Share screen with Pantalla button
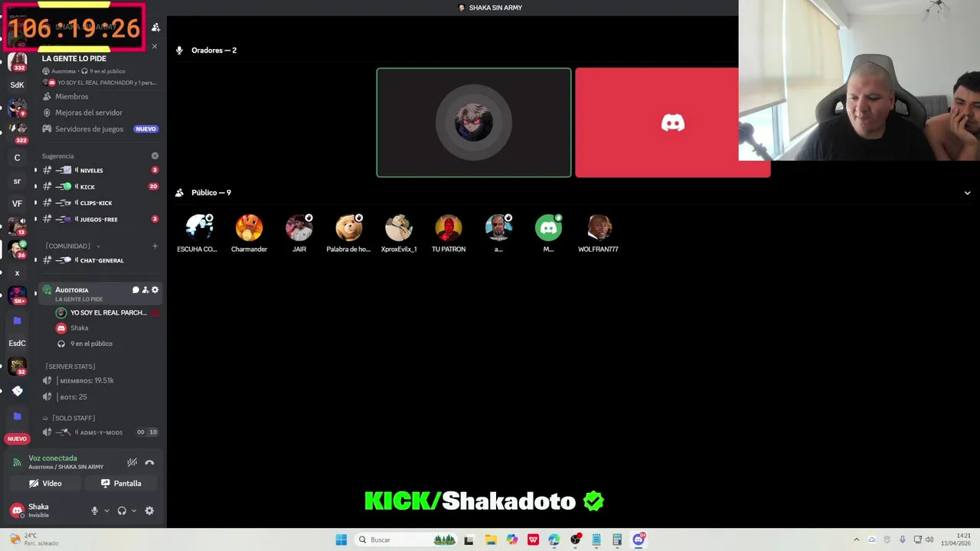This screenshot has width=980, height=551. tap(121, 484)
